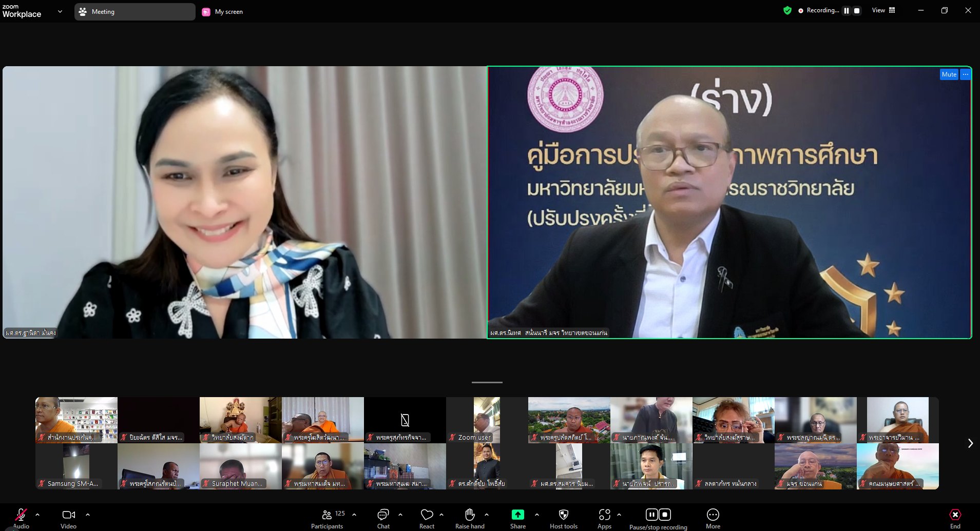
Task: Toggle the Video camera off
Action: 68,515
